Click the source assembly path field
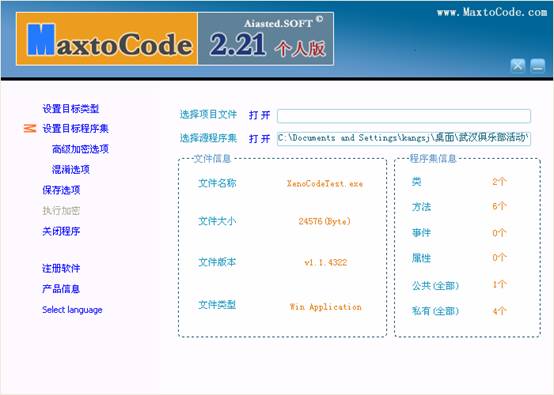The height and width of the screenshot is (395, 554). (x=404, y=138)
